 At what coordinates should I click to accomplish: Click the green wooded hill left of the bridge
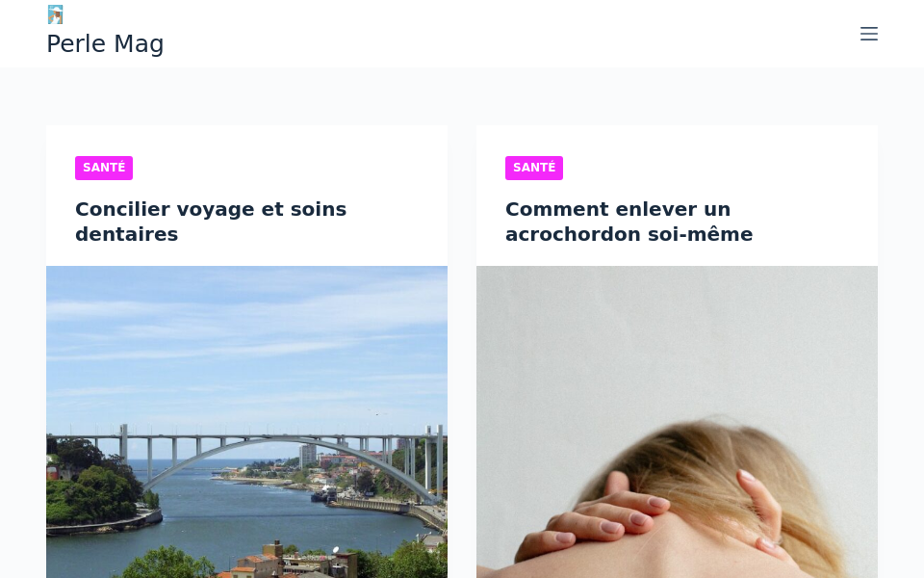[94, 484]
